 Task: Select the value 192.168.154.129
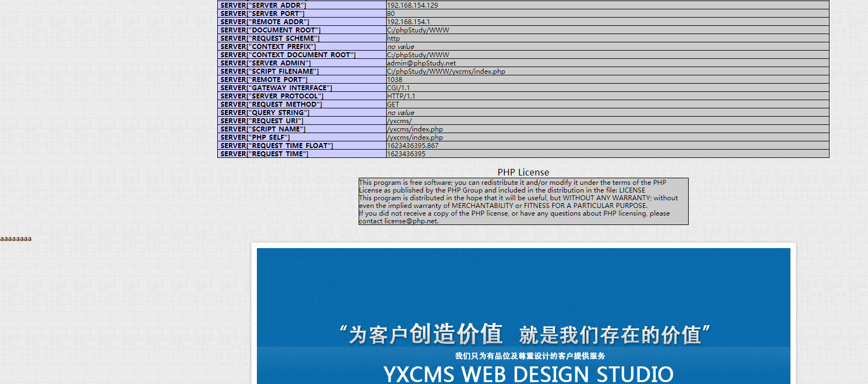click(x=413, y=5)
